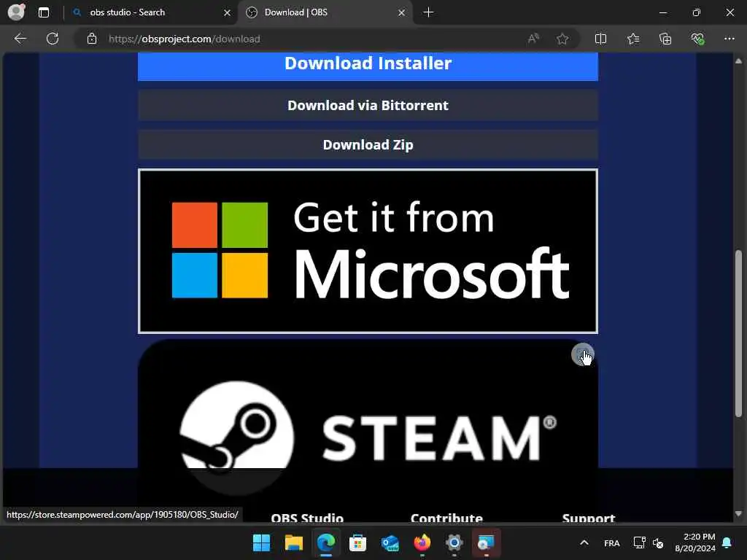The image size is (747, 560).
Task: Open Microsoft Store from taskbar
Action: (357, 542)
